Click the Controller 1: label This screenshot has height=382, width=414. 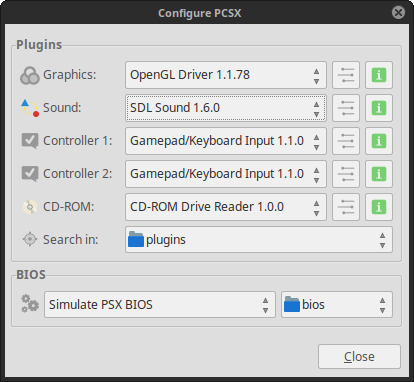coord(78,141)
